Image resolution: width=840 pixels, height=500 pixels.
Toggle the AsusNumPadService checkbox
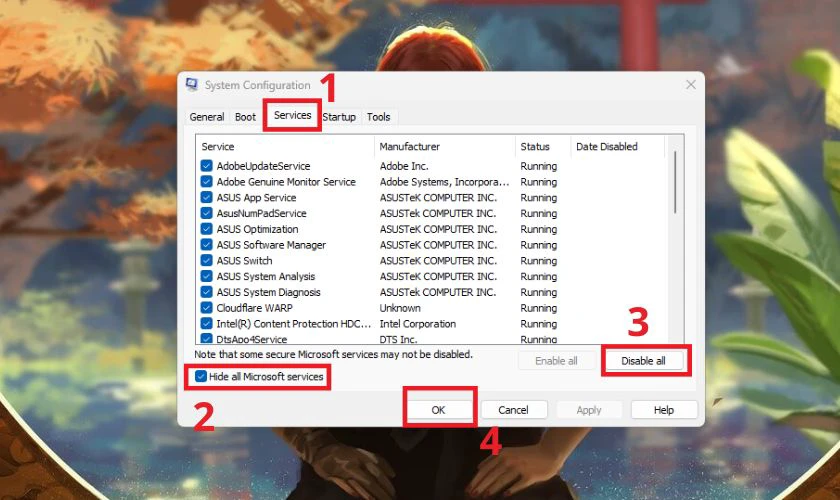pyautogui.click(x=206, y=213)
